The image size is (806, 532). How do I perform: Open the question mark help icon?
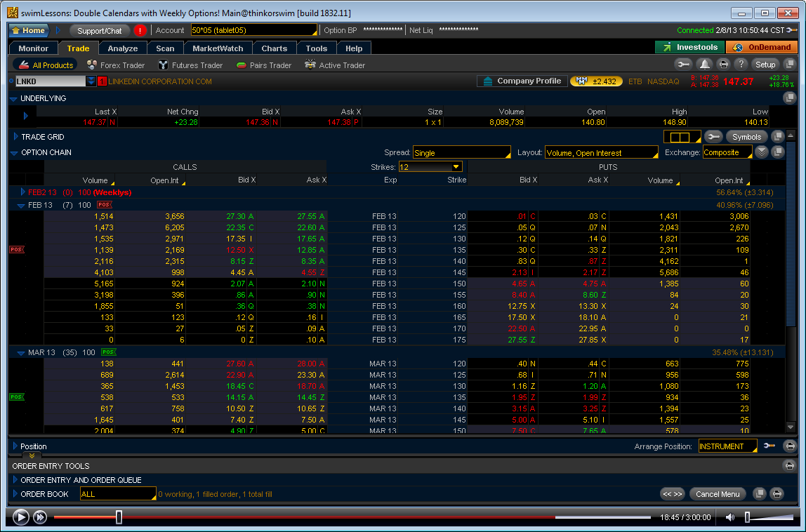pyautogui.click(x=741, y=65)
